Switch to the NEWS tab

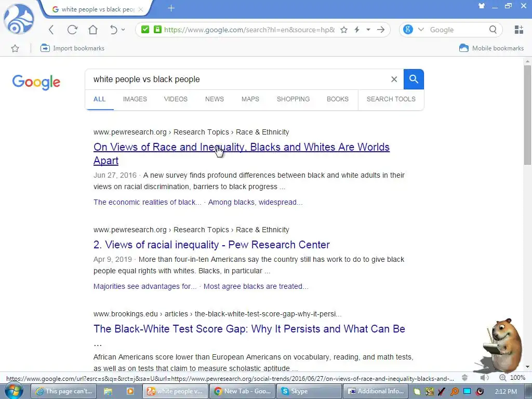[x=215, y=99]
